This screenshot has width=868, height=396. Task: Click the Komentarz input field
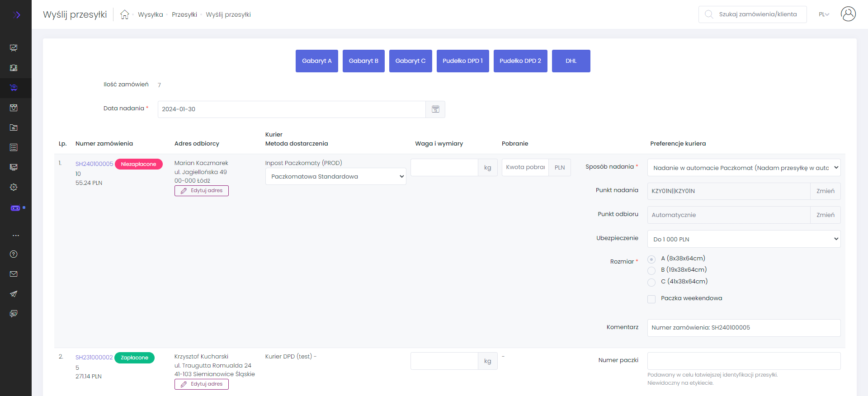click(x=744, y=328)
